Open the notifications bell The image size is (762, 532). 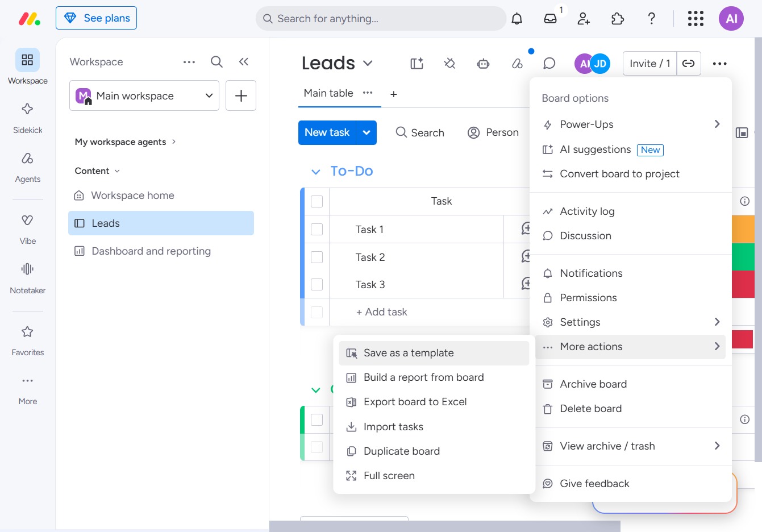click(517, 19)
